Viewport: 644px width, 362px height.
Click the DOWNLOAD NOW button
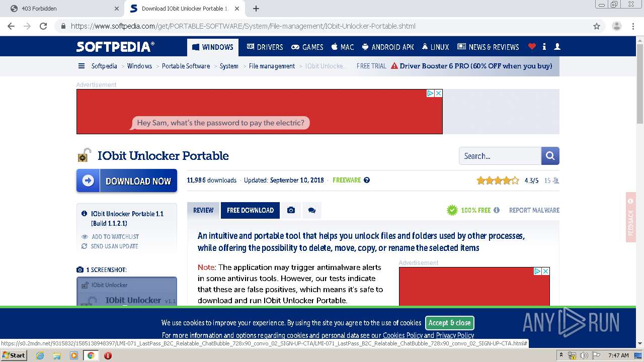coord(127,180)
